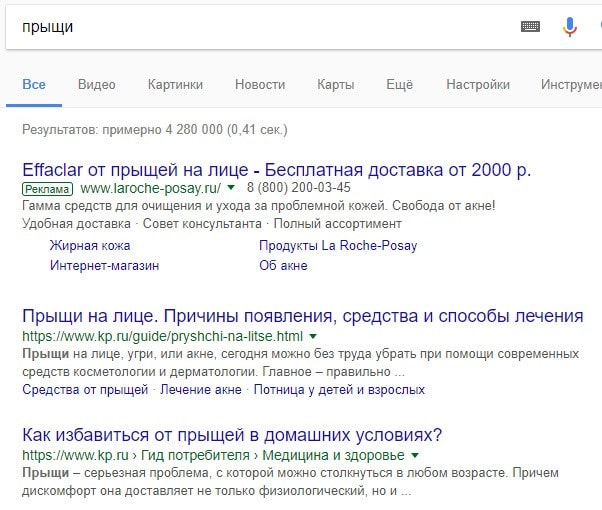This screenshot has width=602, height=510.
Task: Switch to the Картинки tab
Action: [175, 85]
